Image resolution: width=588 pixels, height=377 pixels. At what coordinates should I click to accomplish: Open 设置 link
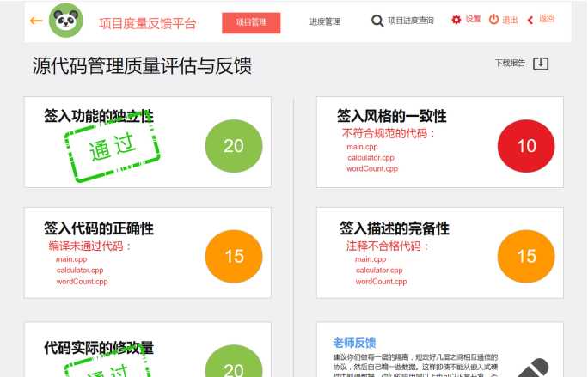(473, 19)
